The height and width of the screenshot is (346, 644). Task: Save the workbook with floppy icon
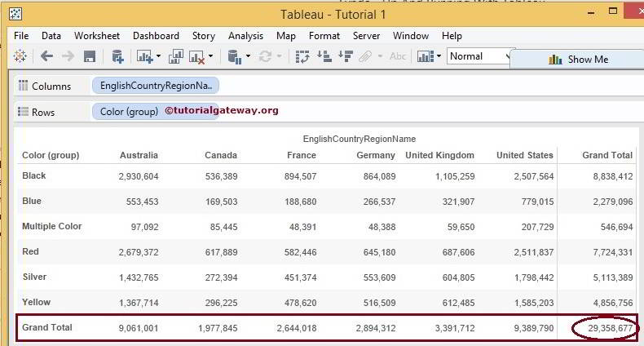click(90, 56)
